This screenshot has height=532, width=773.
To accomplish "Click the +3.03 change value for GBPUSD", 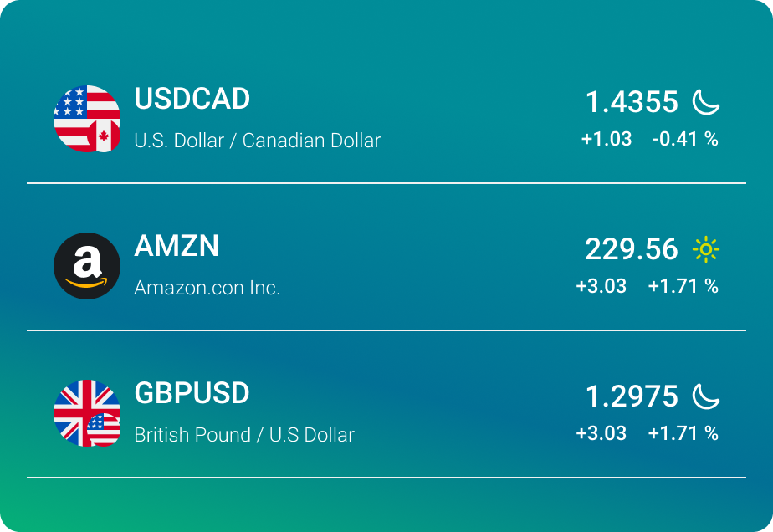I will (601, 433).
